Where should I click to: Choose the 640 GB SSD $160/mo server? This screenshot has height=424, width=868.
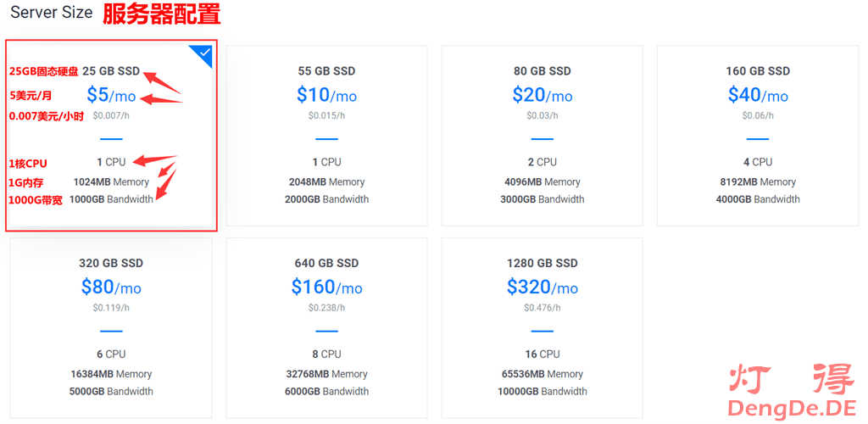pos(326,327)
